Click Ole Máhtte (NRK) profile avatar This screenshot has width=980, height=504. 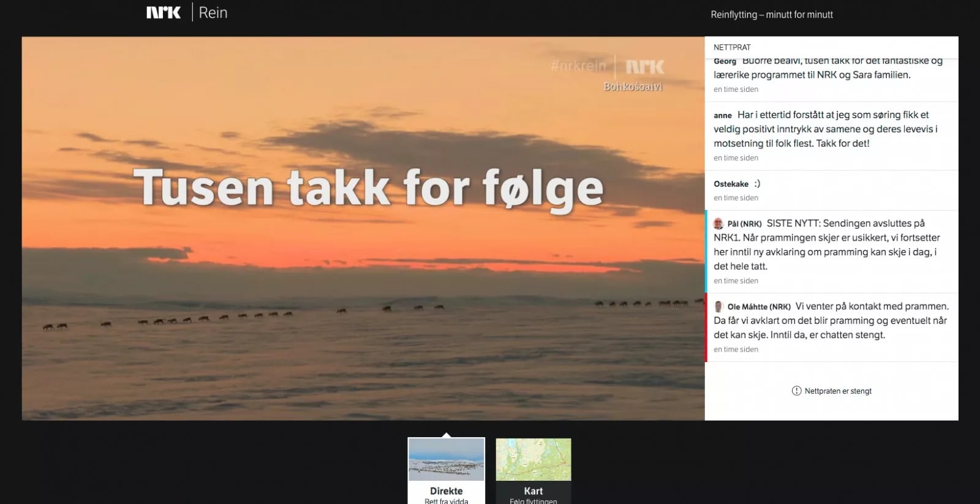tap(718, 307)
